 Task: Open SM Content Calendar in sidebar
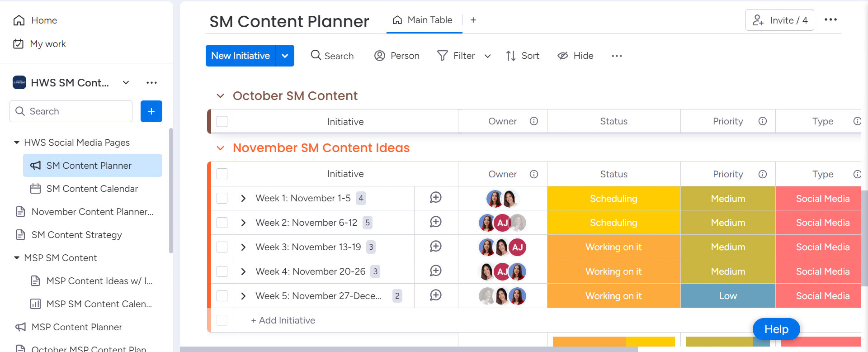click(93, 189)
